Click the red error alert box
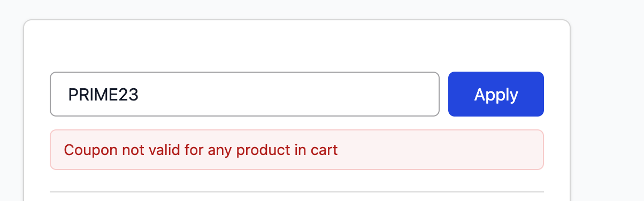644x201 pixels. point(297,150)
